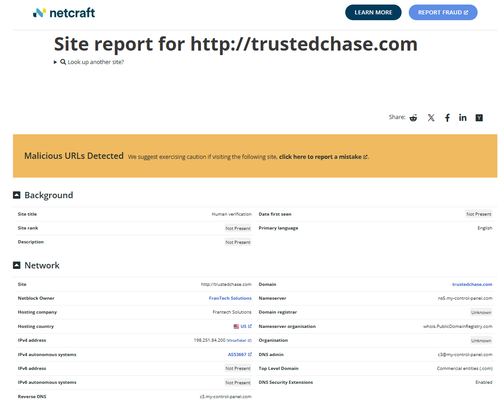500x404 pixels.
Task: Open 'click here to report a mistake' link
Action: coord(323,157)
